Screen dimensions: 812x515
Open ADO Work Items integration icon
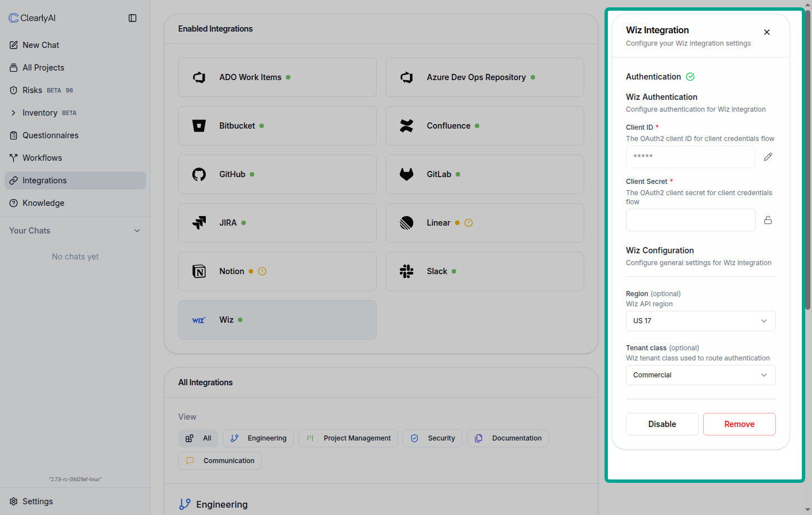tap(199, 77)
